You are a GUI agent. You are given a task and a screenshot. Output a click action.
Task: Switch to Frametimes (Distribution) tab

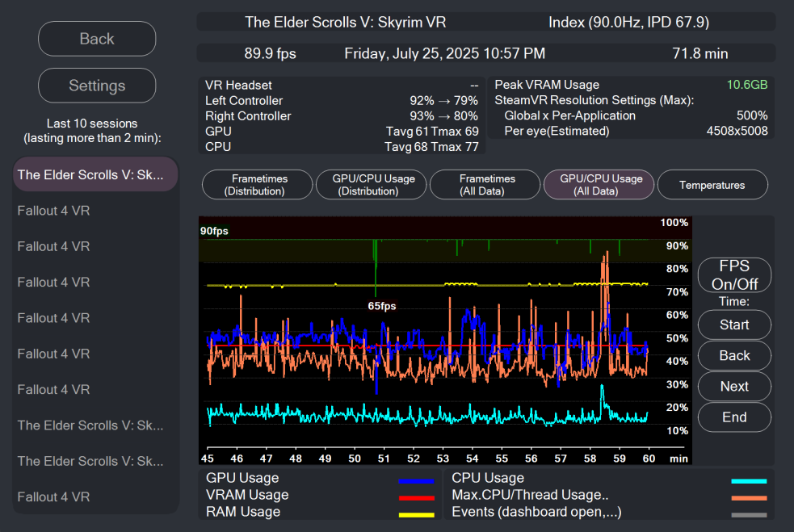(258, 185)
